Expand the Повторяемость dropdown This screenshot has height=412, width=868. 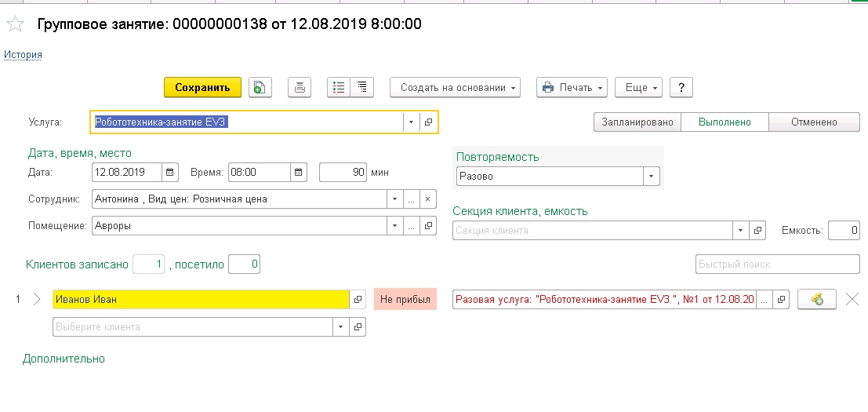coord(652,177)
